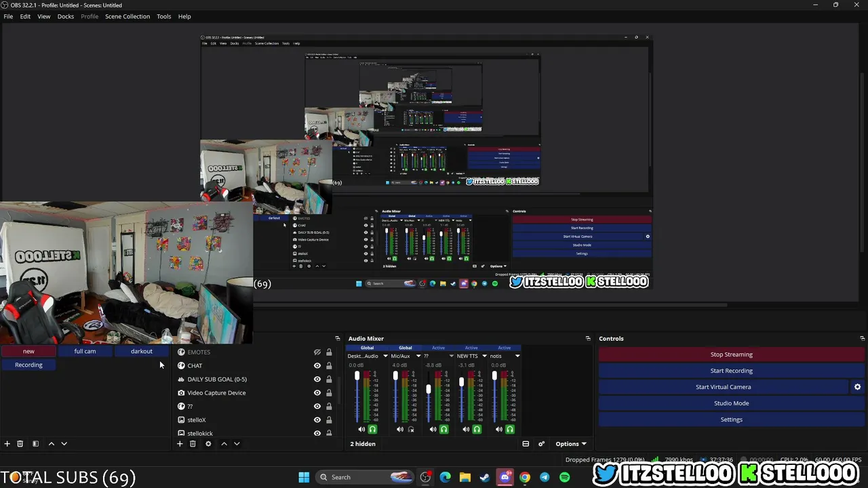Pop out the Sources dock icon
868x488 pixels.
[338, 338]
